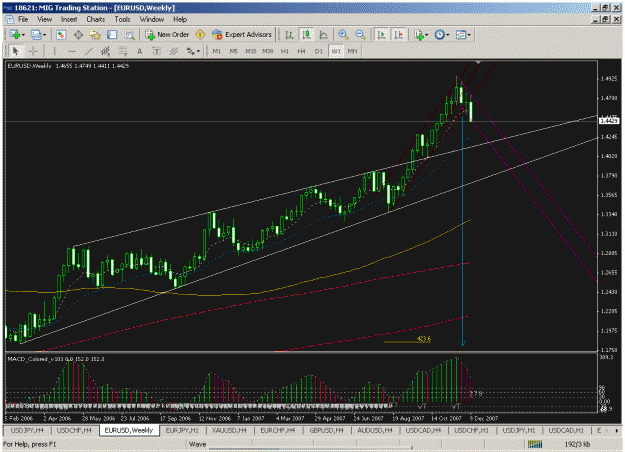
Task: Open the Charts menu
Action: point(96,19)
